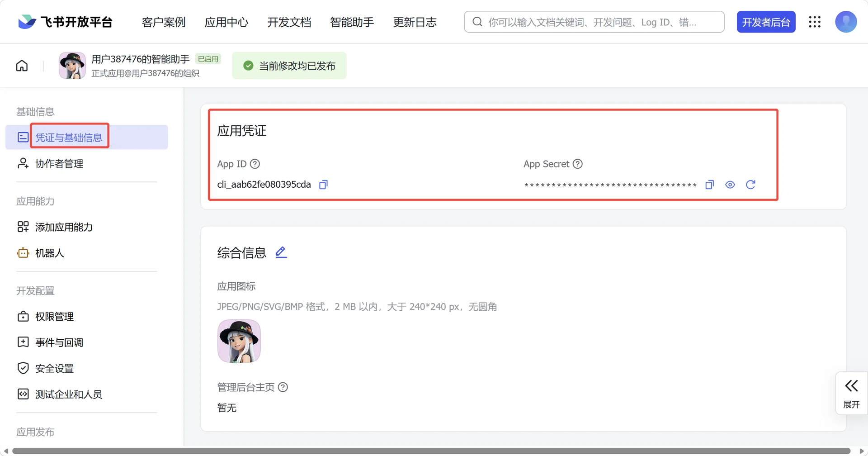Open 添加应用能力 in the sidebar
Viewport: 868px width, 456px height.
coord(64,227)
